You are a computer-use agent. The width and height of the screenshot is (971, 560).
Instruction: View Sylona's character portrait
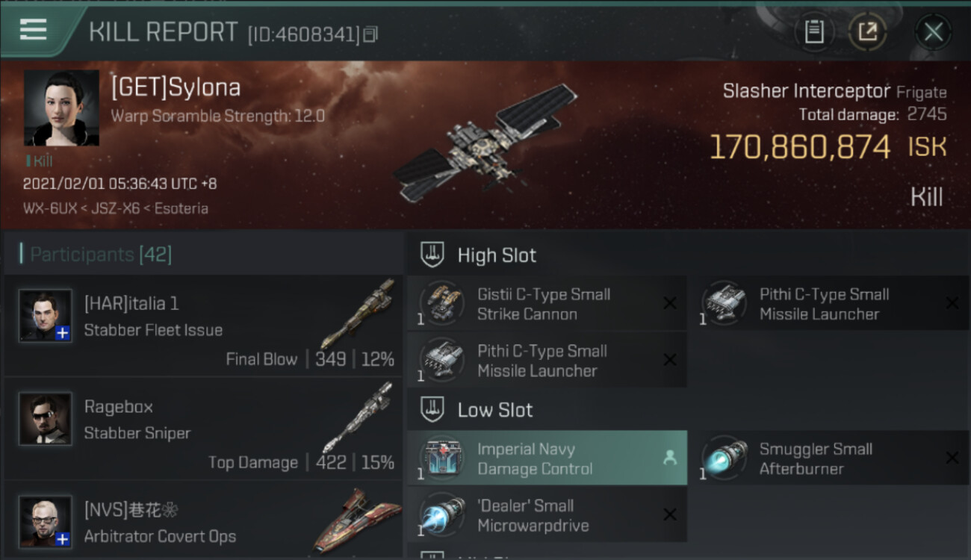point(61,108)
